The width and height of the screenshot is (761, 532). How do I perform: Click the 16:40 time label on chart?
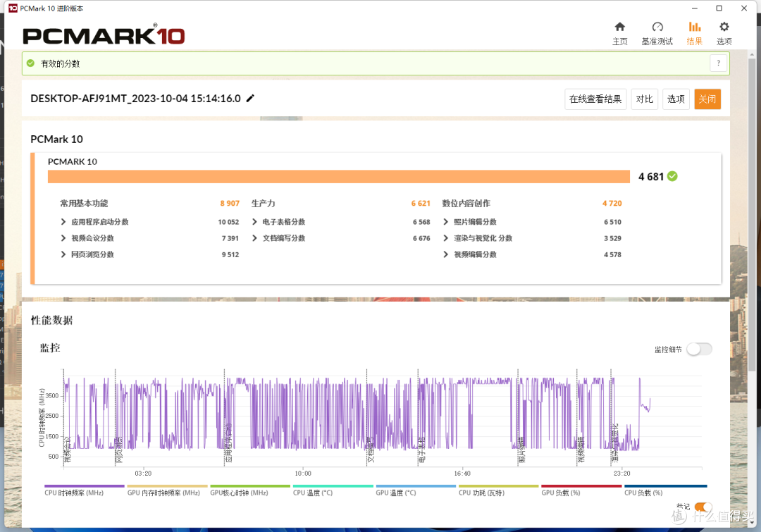pyautogui.click(x=462, y=474)
